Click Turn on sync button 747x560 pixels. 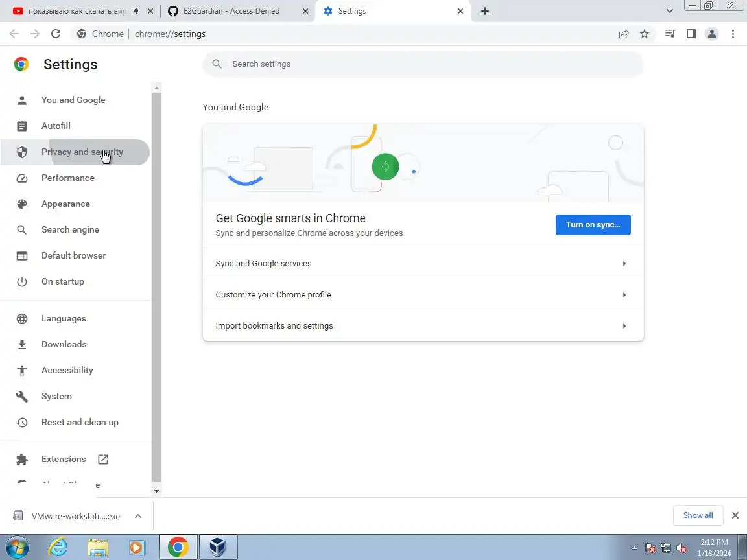(x=593, y=225)
